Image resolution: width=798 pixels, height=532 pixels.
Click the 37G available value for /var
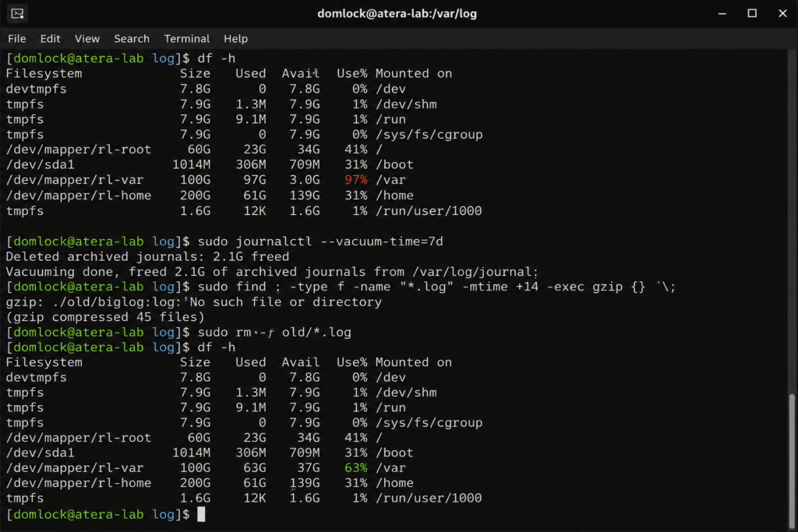309,468
